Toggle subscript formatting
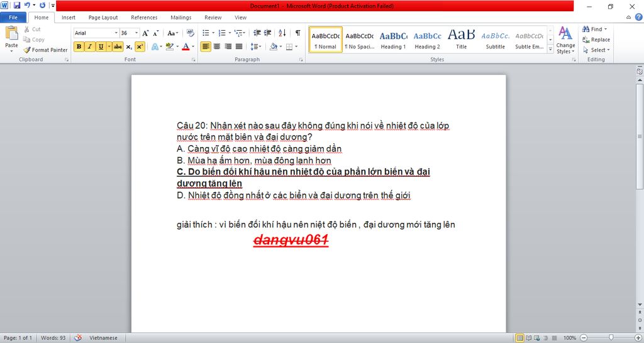Viewport: 644px width, 343px height. (x=129, y=46)
